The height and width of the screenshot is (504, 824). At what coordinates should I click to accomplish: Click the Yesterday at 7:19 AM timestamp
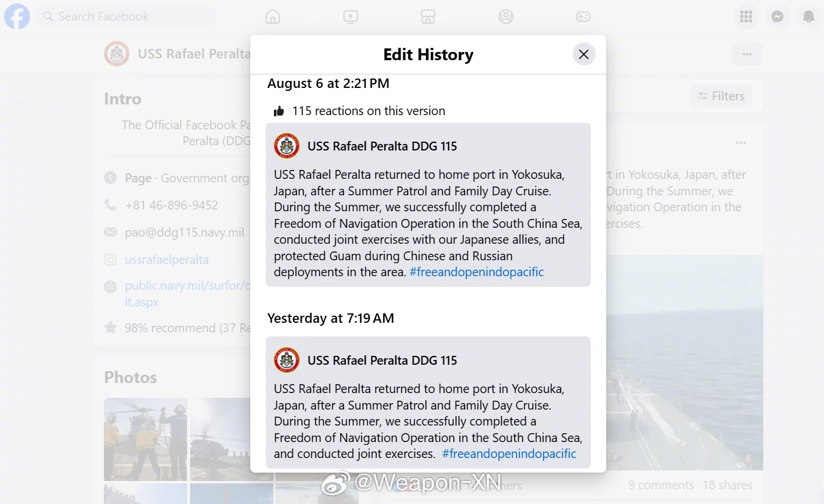(x=331, y=319)
